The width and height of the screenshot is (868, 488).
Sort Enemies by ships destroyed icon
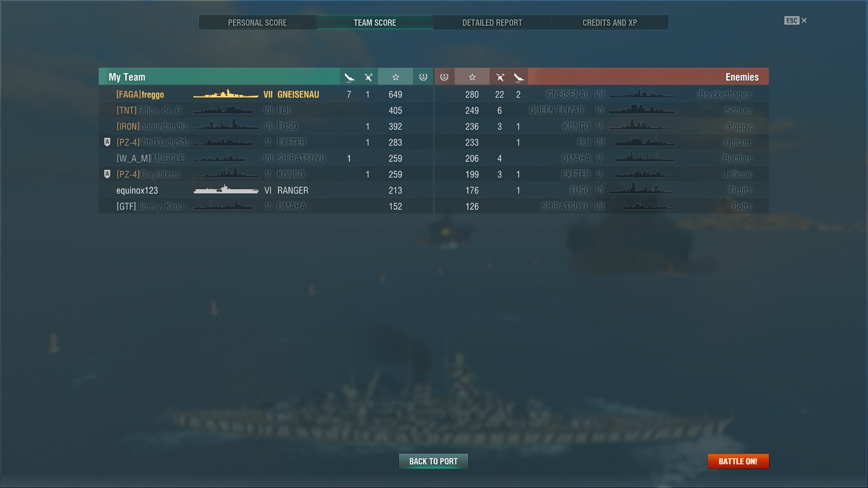500,77
